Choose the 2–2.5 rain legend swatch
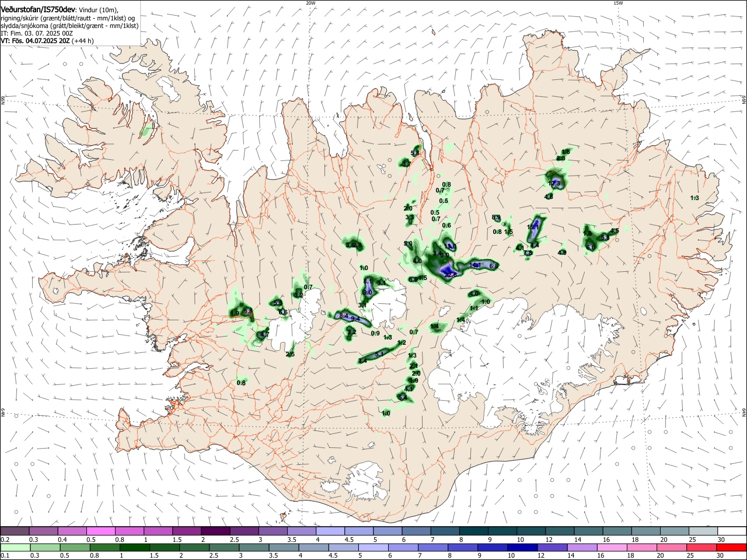The width and height of the screenshot is (747, 560). point(194,547)
